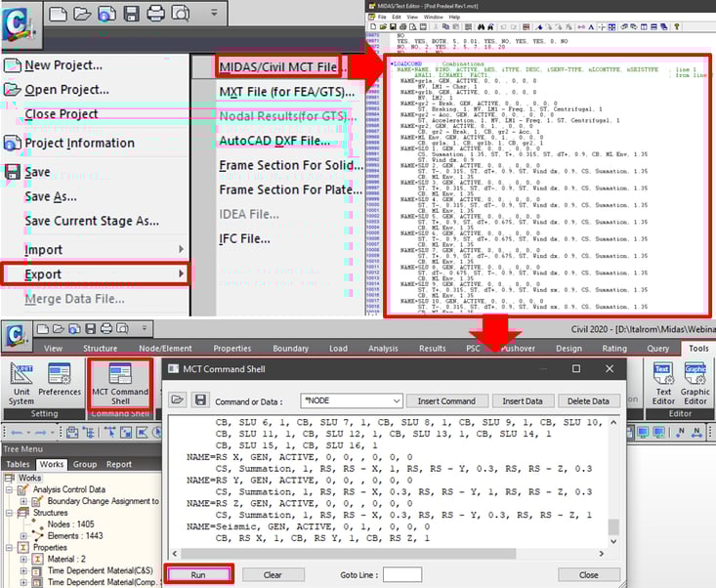716x588 pixels.
Task: Click Print icon in top quick access bar
Action: [155, 14]
